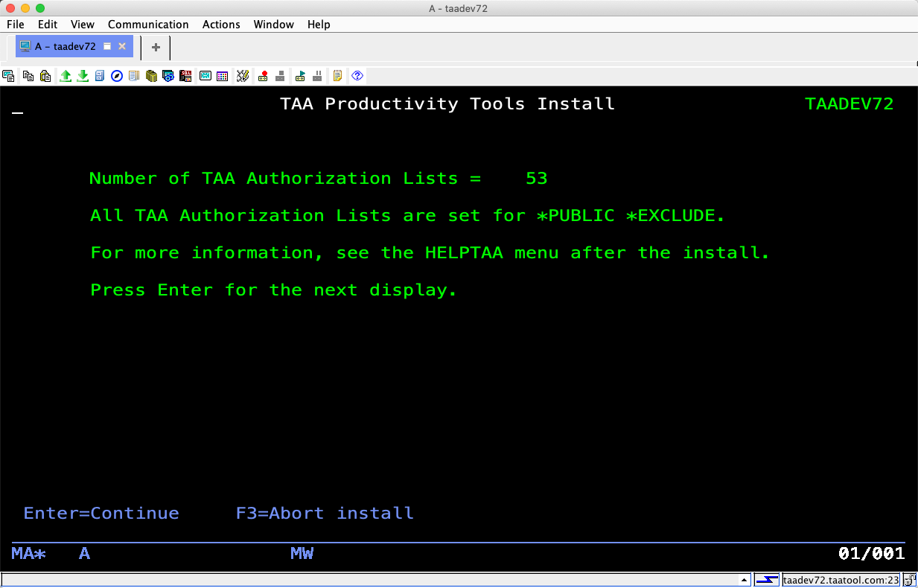Open the View menu
Viewport: 918px width, 588px height.
[83, 25]
